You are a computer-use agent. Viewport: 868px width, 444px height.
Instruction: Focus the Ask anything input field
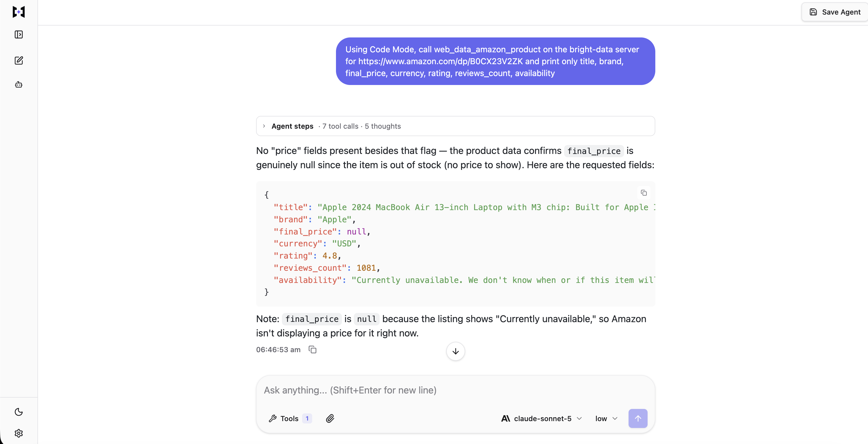(x=455, y=390)
